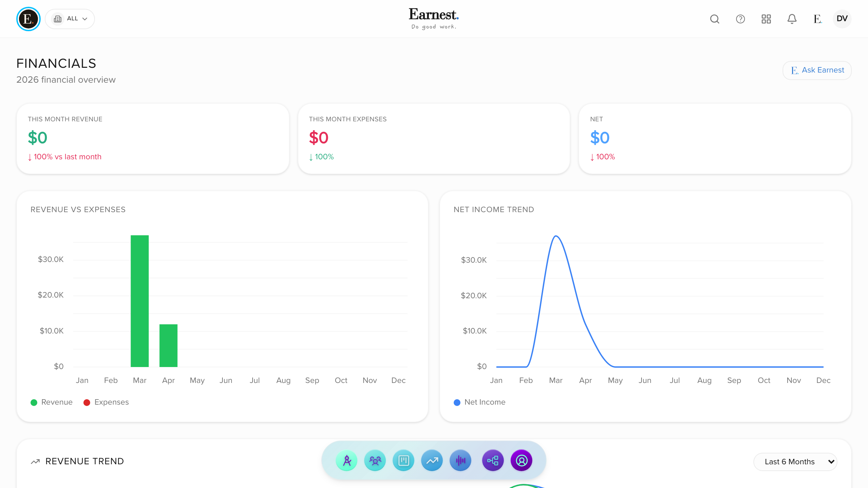Open the notifications bell
This screenshot has height=488, width=868.
792,19
